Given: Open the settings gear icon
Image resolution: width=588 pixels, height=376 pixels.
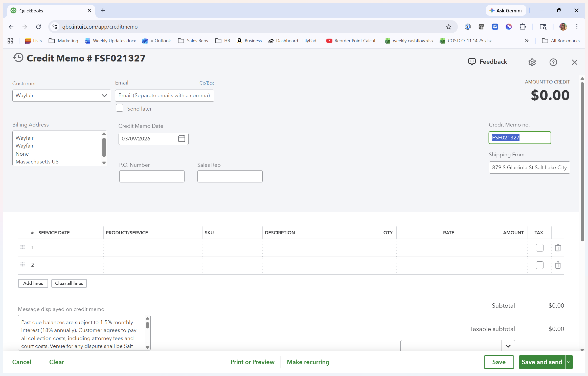Looking at the screenshot, I should point(532,62).
